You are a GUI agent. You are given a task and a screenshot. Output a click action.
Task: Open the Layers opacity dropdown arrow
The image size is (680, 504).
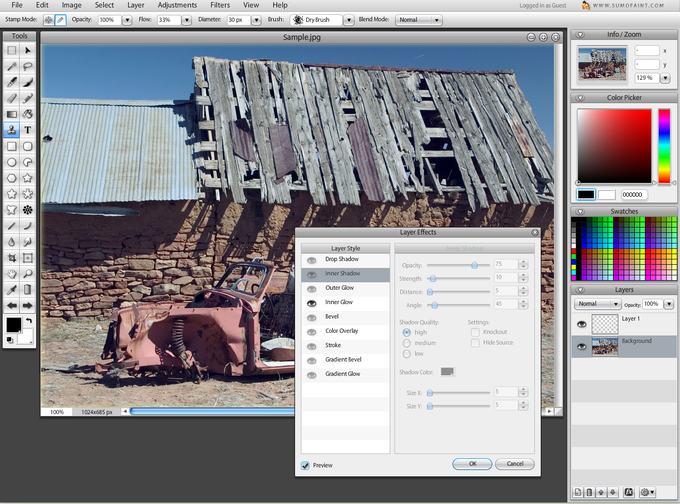669,304
